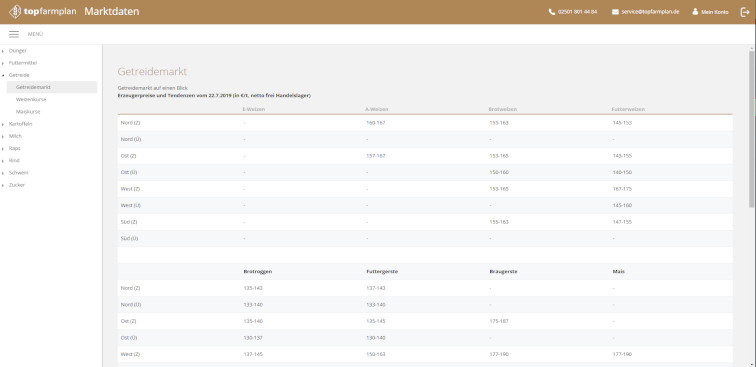756x367 pixels.
Task: Click the A-Weizen value 160-167
Action: tap(376, 123)
